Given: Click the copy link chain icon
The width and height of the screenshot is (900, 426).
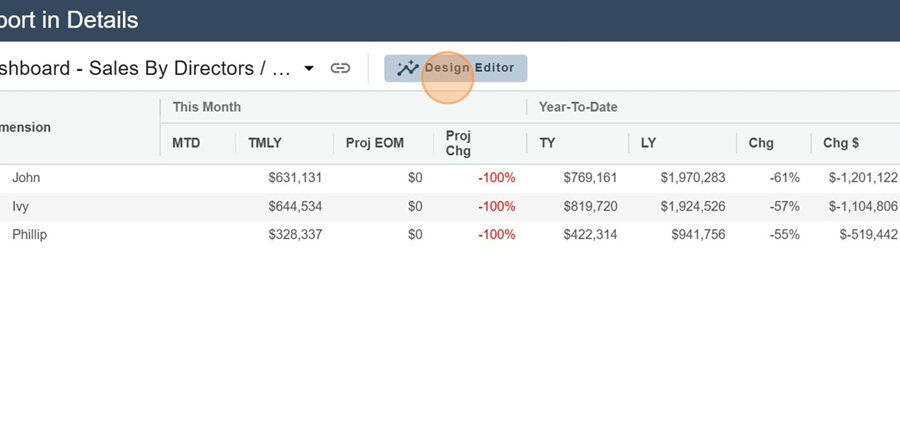Looking at the screenshot, I should [x=340, y=69].
